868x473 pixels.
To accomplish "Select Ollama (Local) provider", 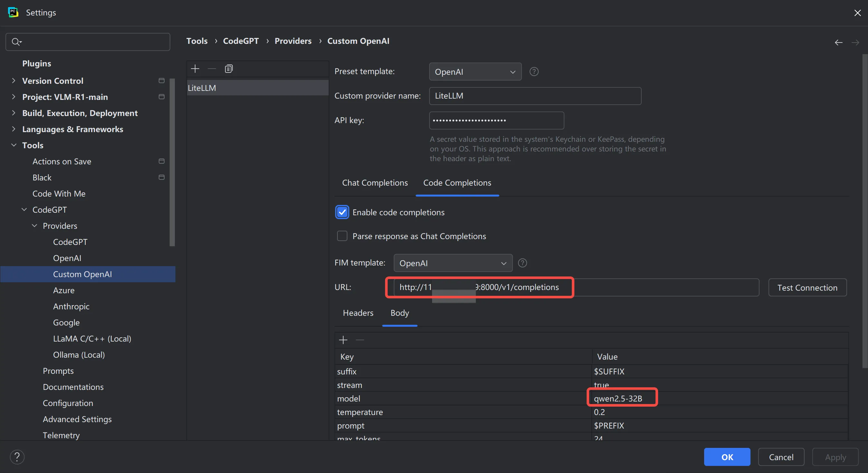I will pyautogui.click(x=79, y=355).
